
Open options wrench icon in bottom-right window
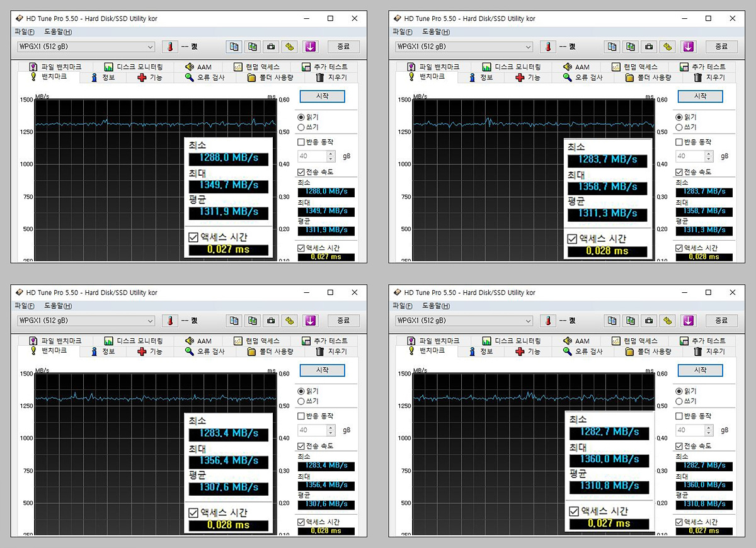point(667,321)
